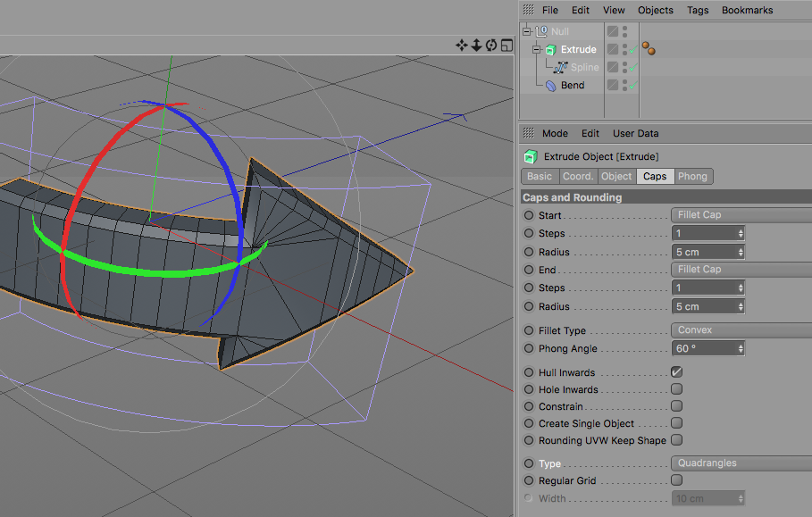The height and width of the screenshot is (517, 812).
Task: Click the viewport pan (move camera) icon
Action: point(462,45)
